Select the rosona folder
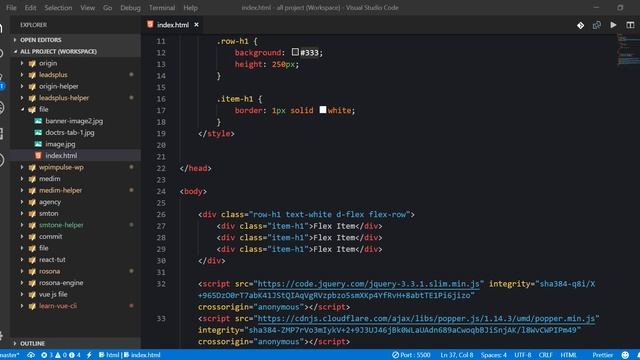Viewport: 640px width, 360px height. click(49, 271)
